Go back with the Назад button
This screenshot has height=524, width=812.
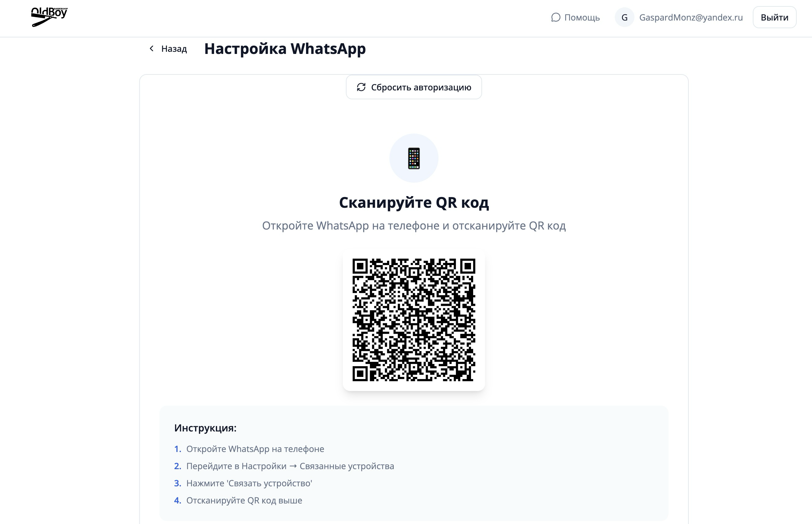174,49
